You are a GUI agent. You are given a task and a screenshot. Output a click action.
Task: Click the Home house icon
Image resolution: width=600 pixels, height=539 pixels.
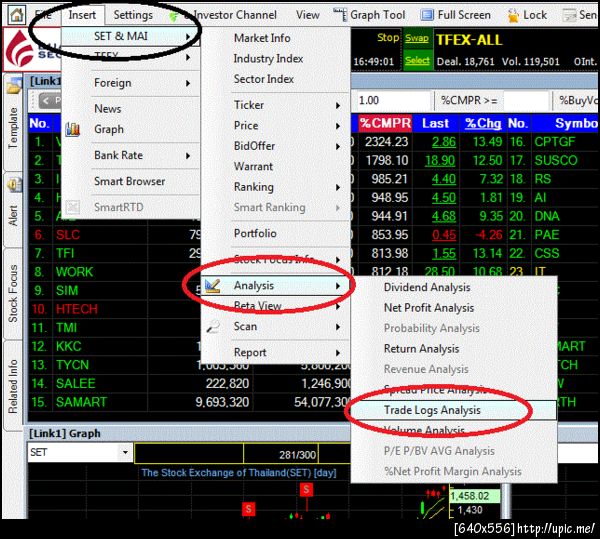[16, 14]
